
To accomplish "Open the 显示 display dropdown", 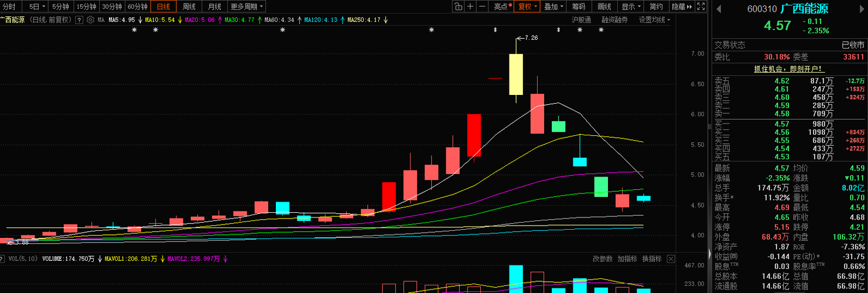I will [x=631, y=6].
